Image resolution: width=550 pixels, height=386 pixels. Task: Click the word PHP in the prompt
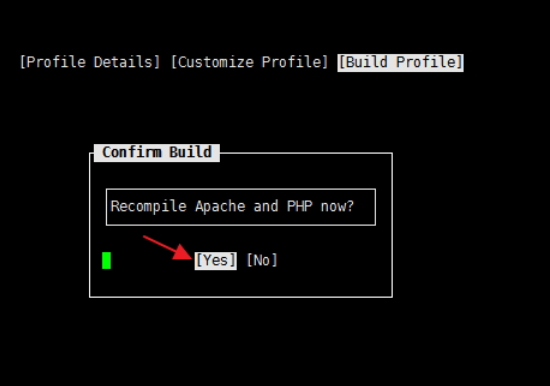tap(300, 206)
